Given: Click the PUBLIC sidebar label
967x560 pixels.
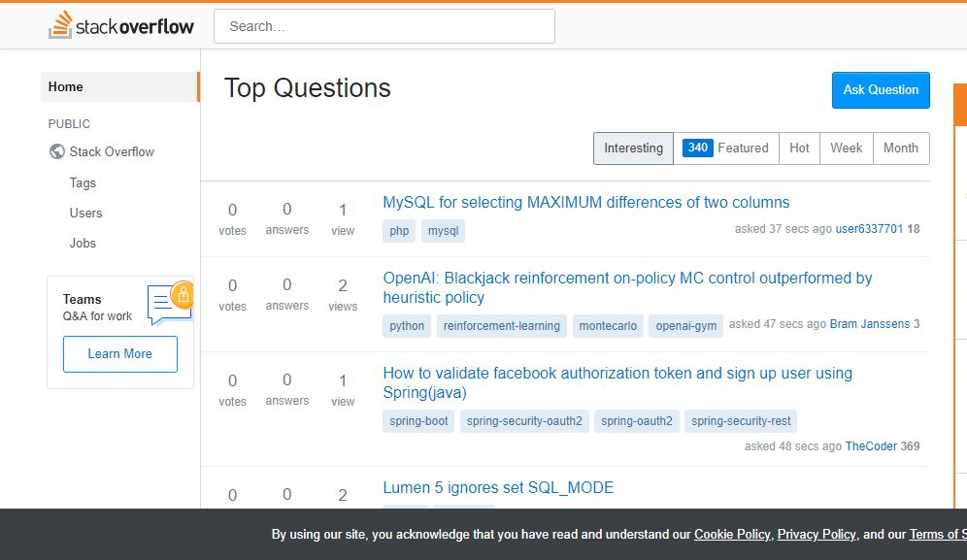Looking at the screenshot, I should coord(69,124).
